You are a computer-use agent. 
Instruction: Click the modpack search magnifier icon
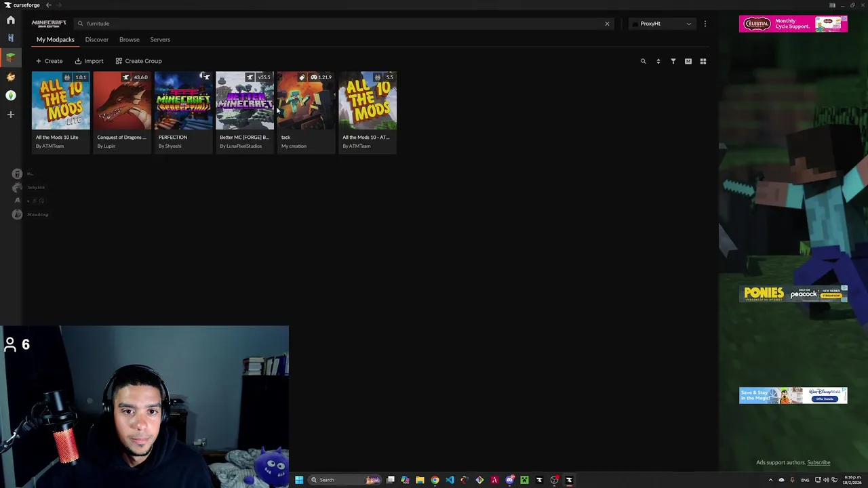pyautogui.click(x=643, y=61)
